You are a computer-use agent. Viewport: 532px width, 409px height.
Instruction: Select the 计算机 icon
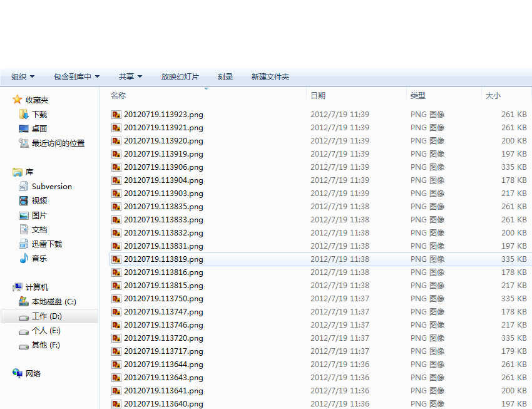click(18, 287)
